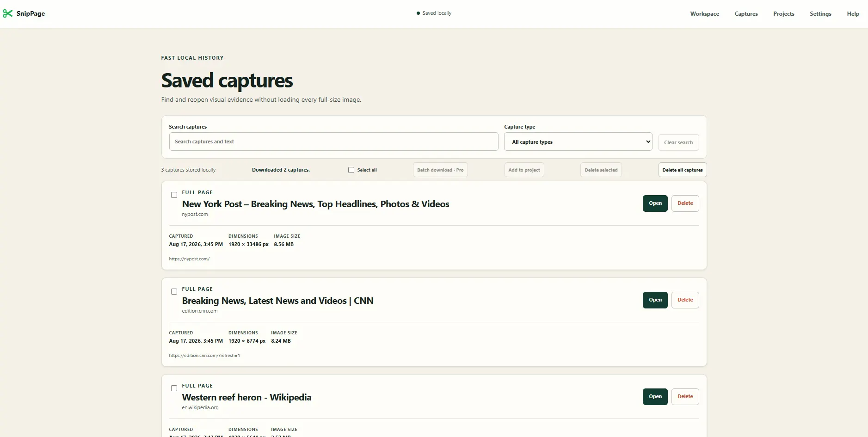Image resolution: width=868 pixels, height=437 pixels.
Task: Click the 8.56 MB image size value
Action: pyautogui.click(x=283, y=245)
